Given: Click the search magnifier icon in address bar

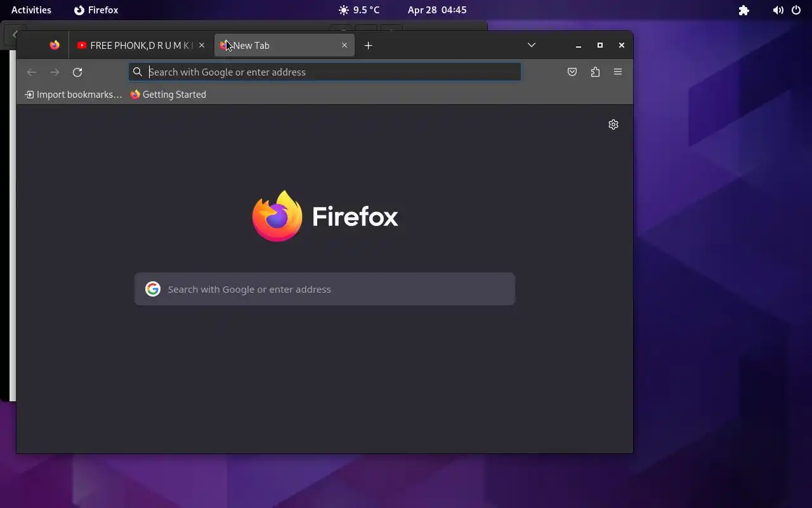Looking at the screenshot, I should 138,72.
